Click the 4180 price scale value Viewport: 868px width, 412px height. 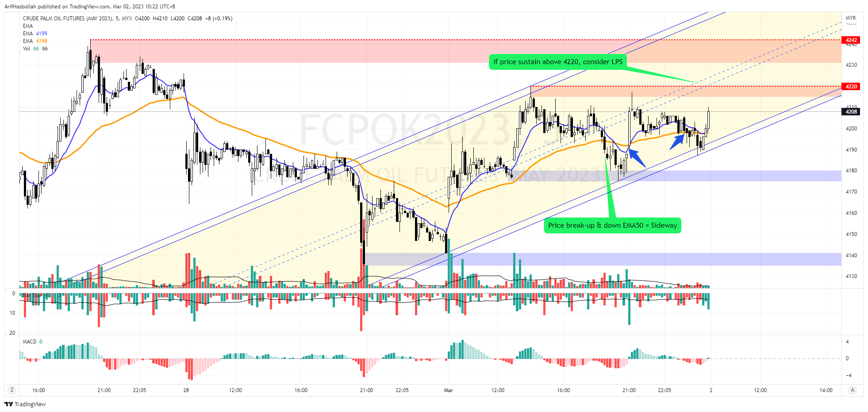click(x=851, y=171)
